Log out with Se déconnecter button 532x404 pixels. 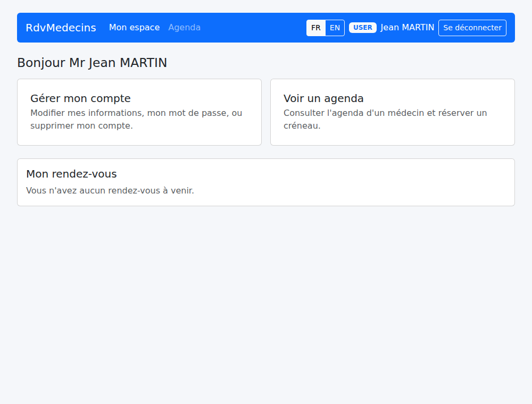(472, 28)
